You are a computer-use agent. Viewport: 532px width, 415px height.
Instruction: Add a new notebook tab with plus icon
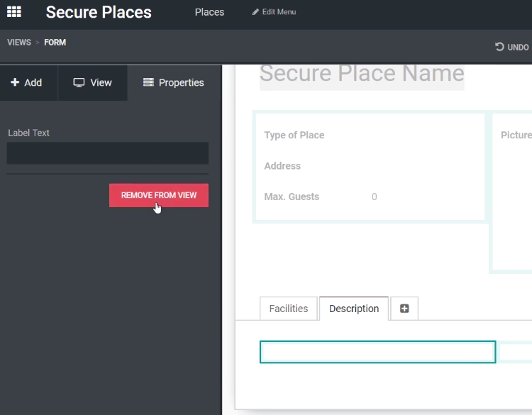click(404, 309)
